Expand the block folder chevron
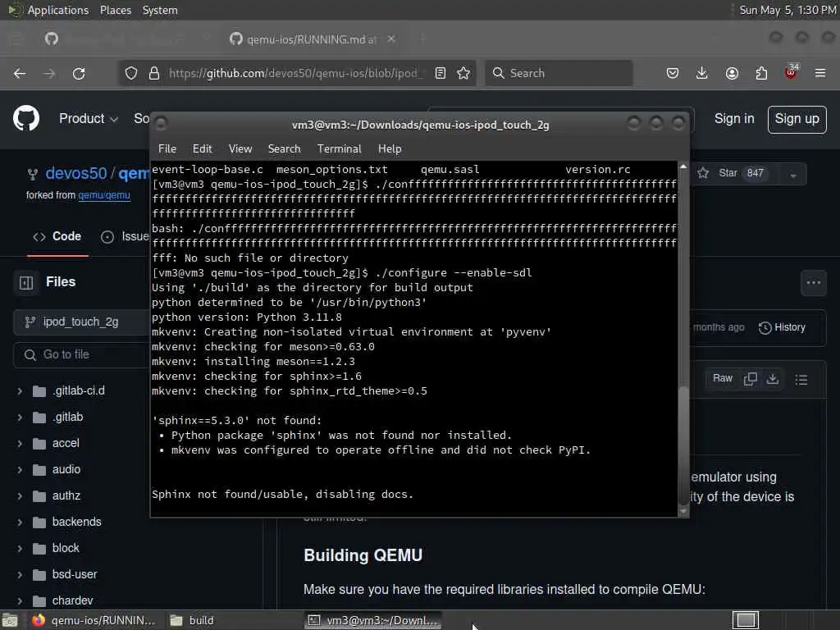 coord(20,549)
